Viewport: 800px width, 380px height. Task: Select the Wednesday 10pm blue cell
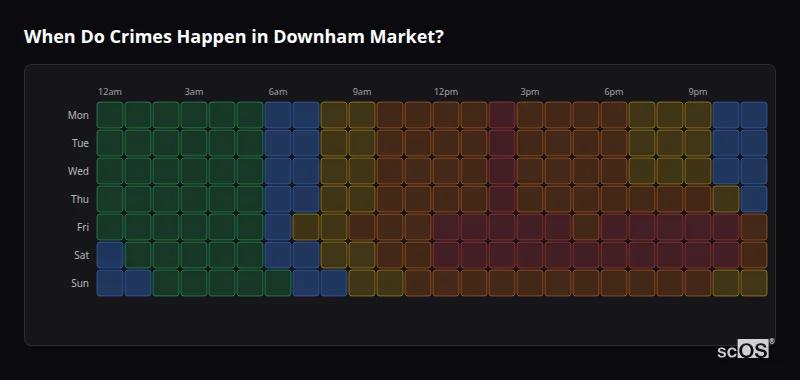coord(726,171)
